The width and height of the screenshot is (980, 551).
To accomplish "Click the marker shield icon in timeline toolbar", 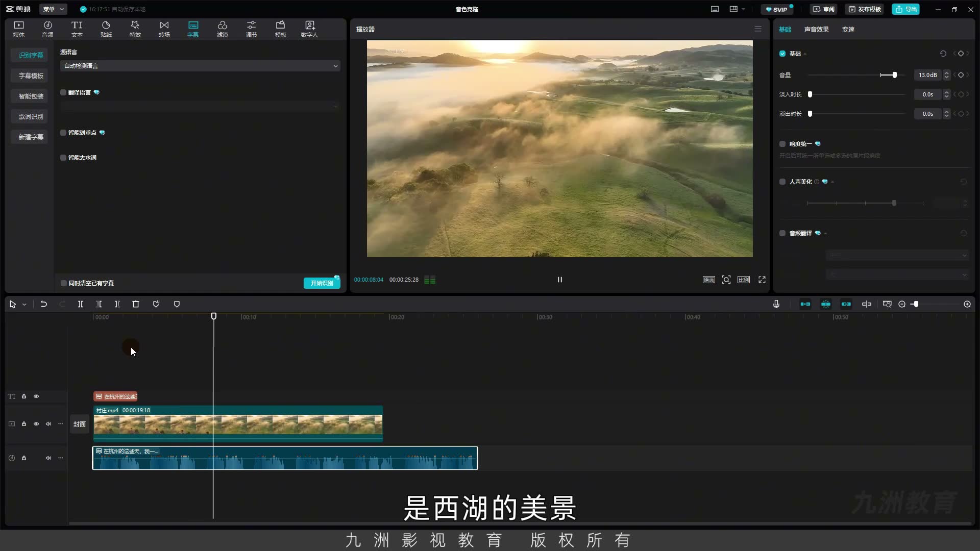I will [177, 304].
